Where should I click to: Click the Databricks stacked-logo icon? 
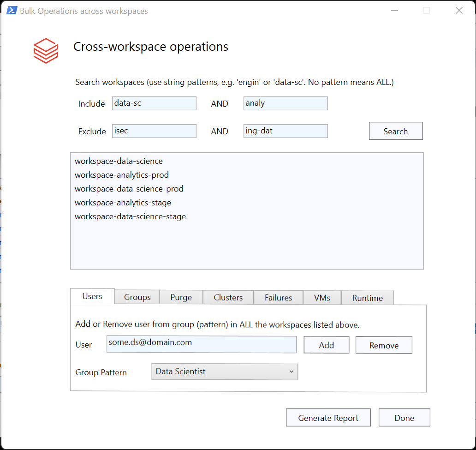45,51
